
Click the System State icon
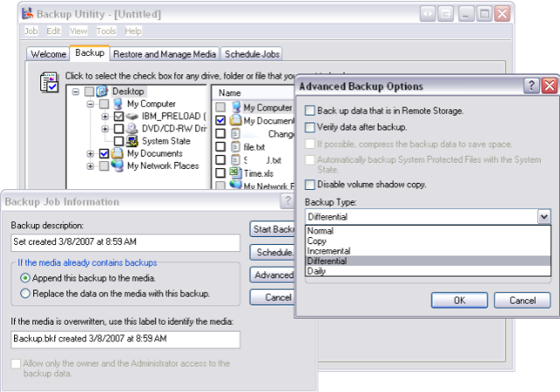(132, 141)
